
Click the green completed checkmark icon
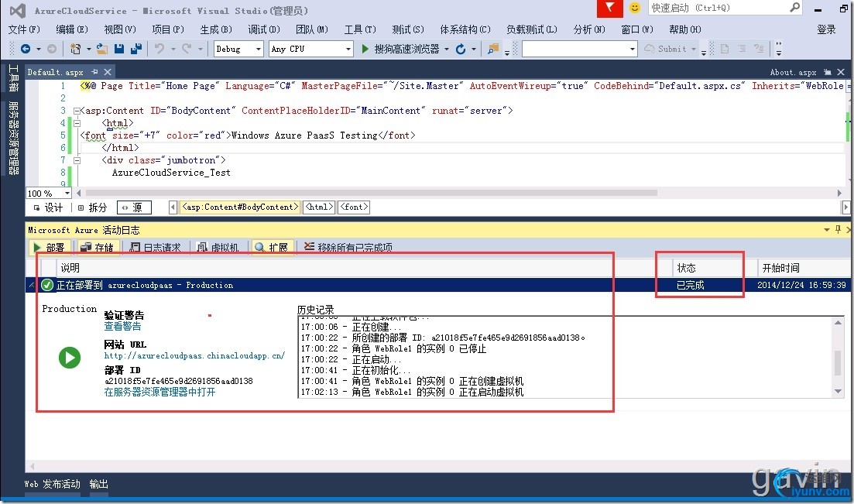pos(47,285)
